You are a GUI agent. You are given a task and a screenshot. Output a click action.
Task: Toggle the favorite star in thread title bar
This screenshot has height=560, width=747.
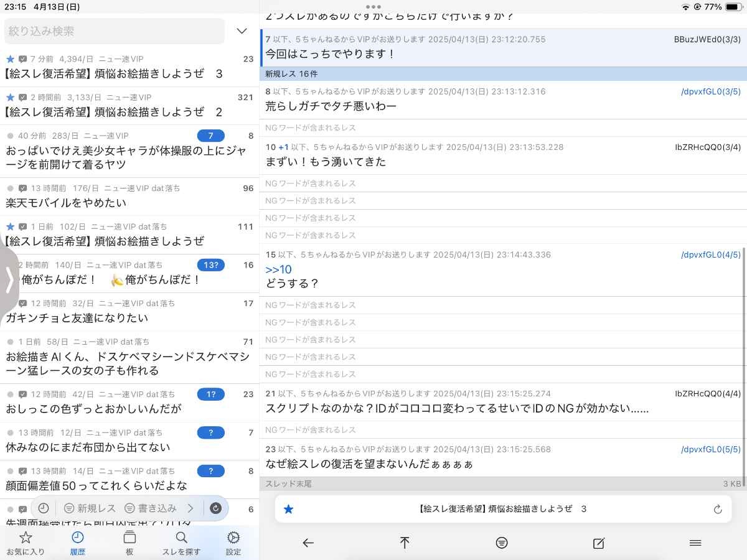pyautogui.click(x=288, y=509)
